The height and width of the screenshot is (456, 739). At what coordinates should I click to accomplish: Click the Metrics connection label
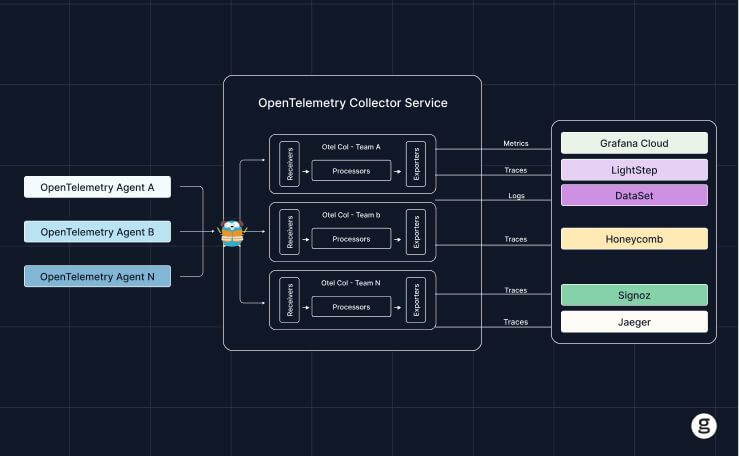point(516,143)
